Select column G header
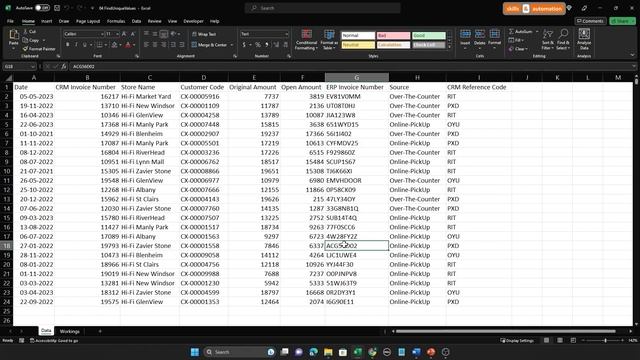This screenshot has height=360, width=640. 356,77
